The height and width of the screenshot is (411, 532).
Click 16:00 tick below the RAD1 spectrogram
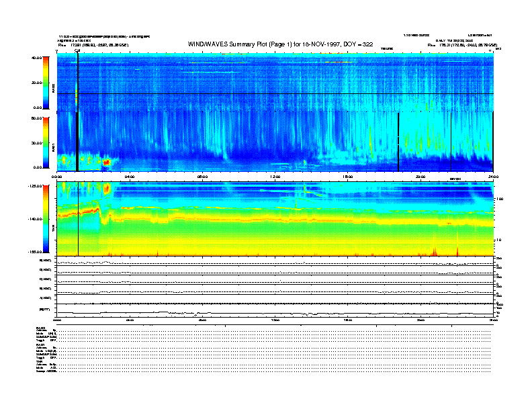click(348, 177)
